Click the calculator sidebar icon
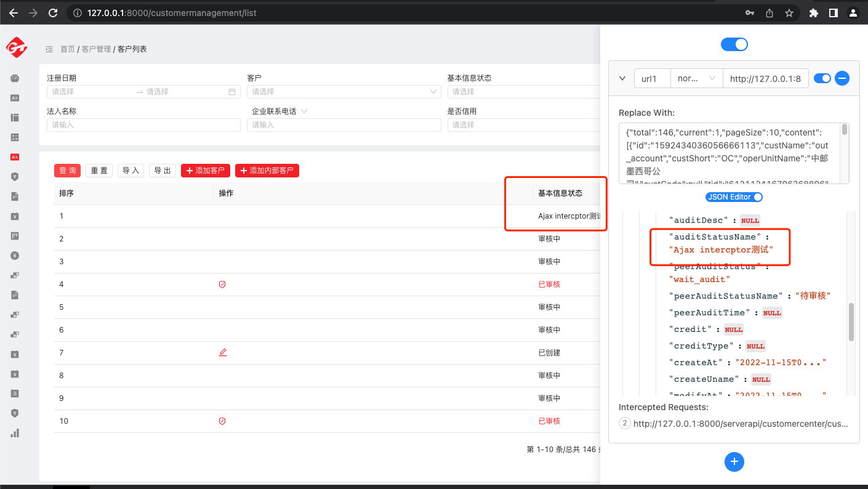Screen dimensions: 868x489 point(15,137)
